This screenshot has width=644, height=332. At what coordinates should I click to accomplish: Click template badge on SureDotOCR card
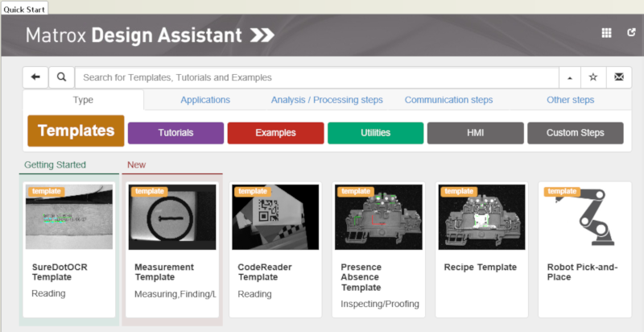tap(47, 191)
